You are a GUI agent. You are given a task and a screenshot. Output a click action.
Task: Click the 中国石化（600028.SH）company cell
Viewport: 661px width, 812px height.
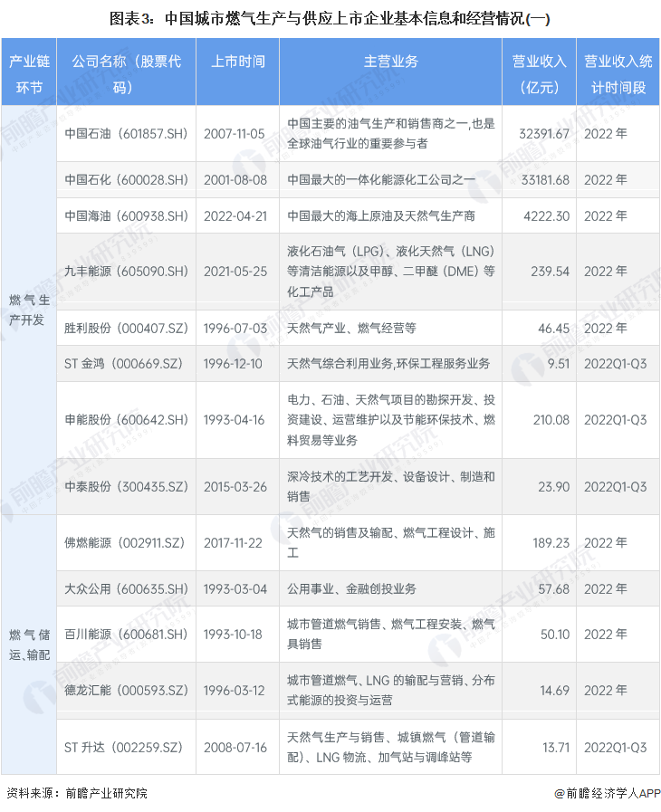127,179
